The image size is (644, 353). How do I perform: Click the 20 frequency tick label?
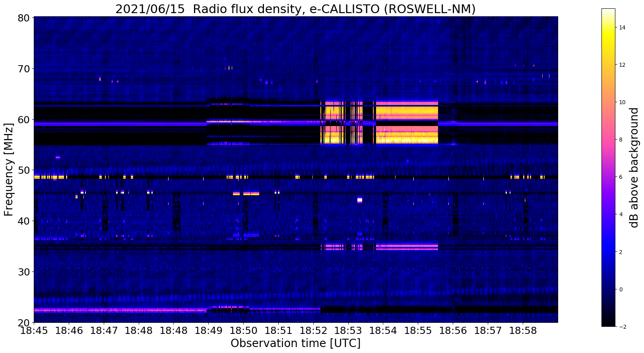click(x=24, y=322)
